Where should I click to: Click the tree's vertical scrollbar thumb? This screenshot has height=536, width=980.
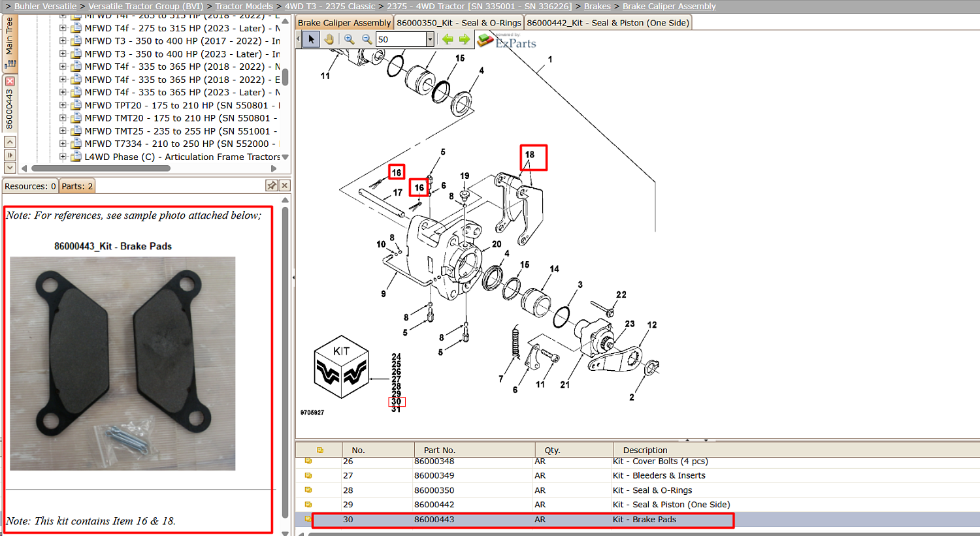point(285,76)
